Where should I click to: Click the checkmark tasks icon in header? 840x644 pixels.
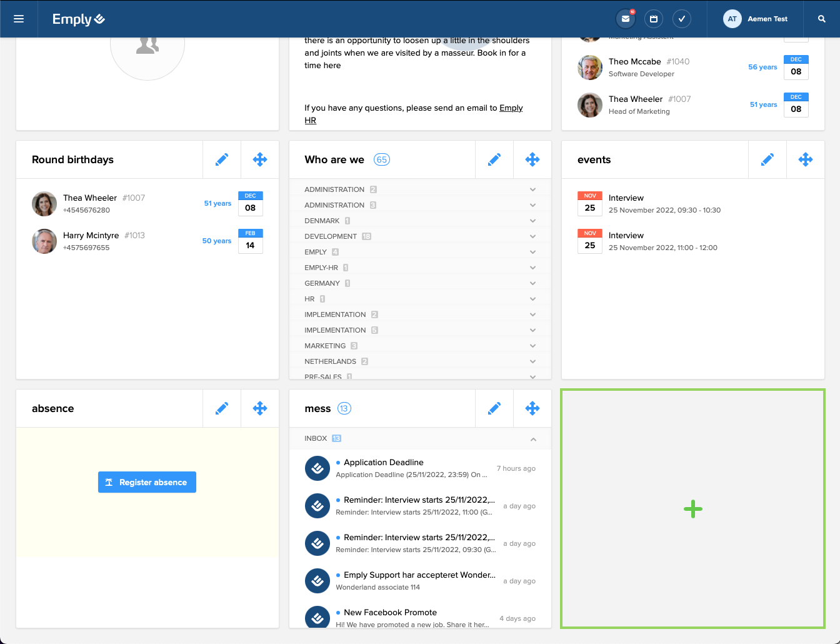[x=681, y=19]
